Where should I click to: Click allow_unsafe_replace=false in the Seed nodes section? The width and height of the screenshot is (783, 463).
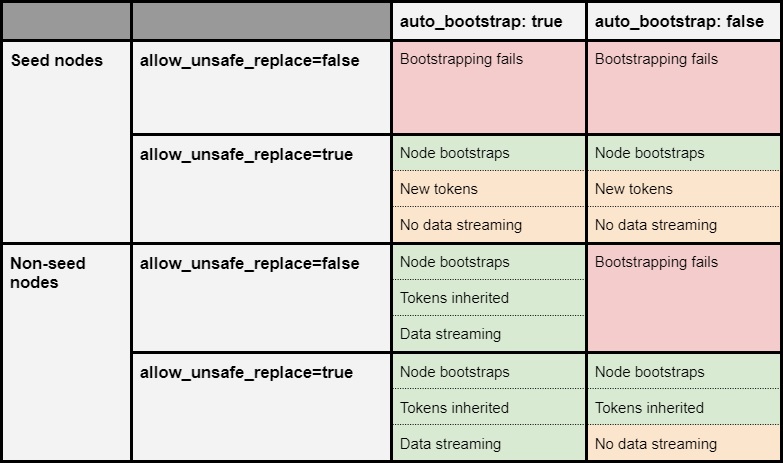pos(249,60)
